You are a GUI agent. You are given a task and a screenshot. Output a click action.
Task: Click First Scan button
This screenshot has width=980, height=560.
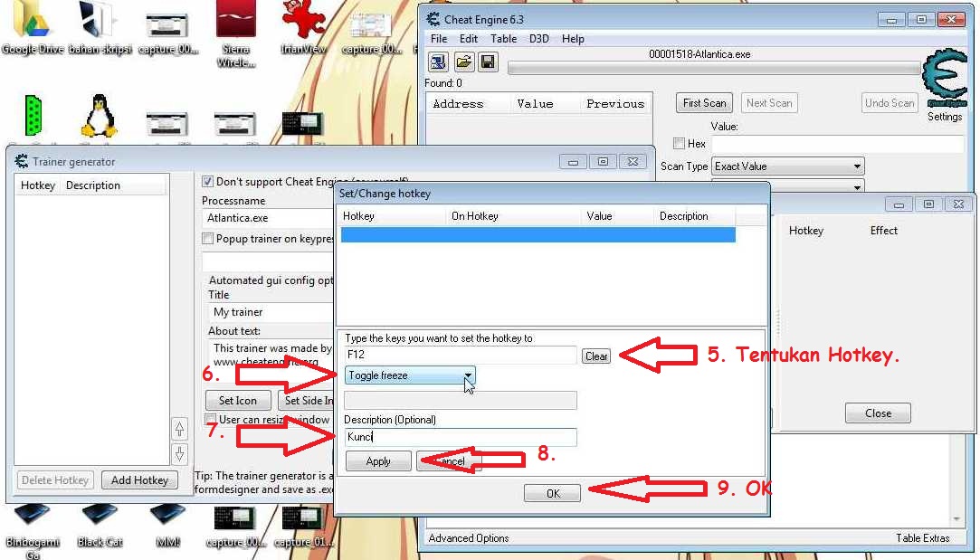[704, 103]
